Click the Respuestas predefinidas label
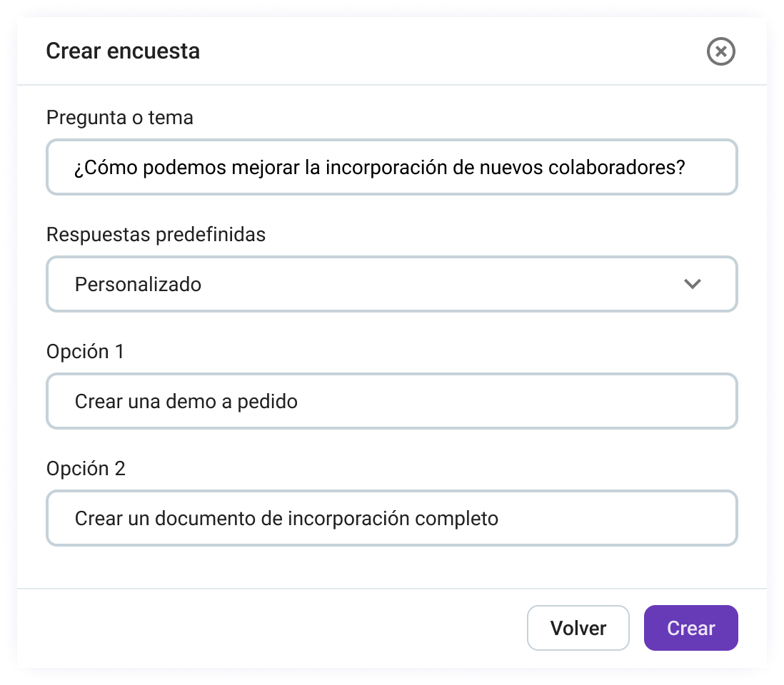 [x=156, y=234]
